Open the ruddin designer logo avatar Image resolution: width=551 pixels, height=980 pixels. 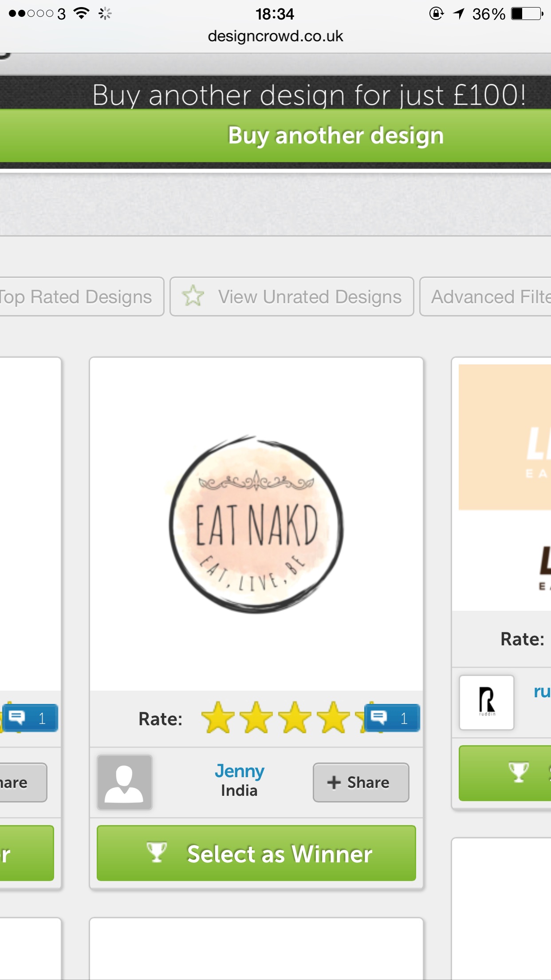click(487, 702)
